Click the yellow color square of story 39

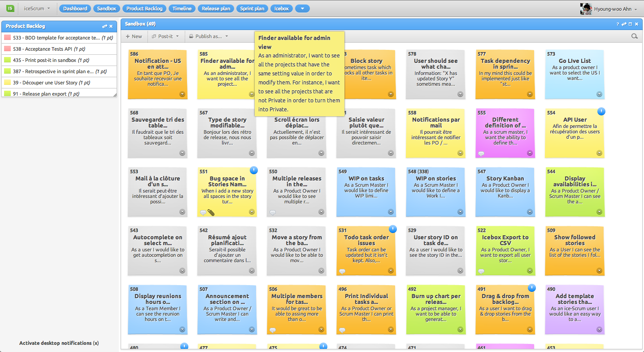(8, 83)
